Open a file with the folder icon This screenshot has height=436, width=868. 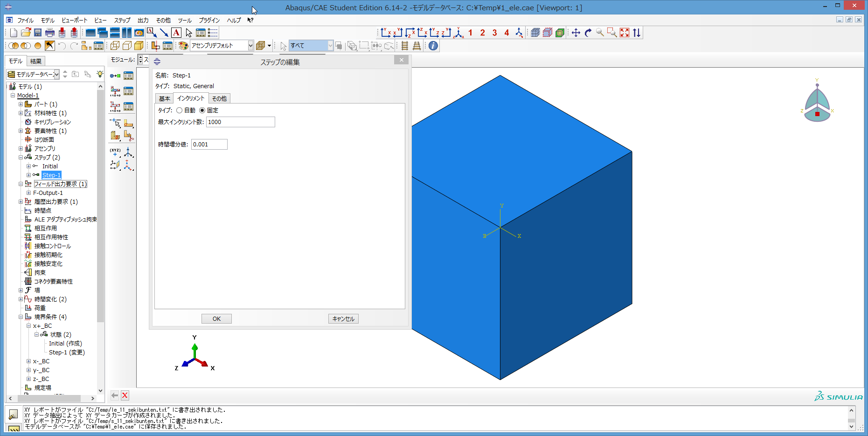pos(26,33)
